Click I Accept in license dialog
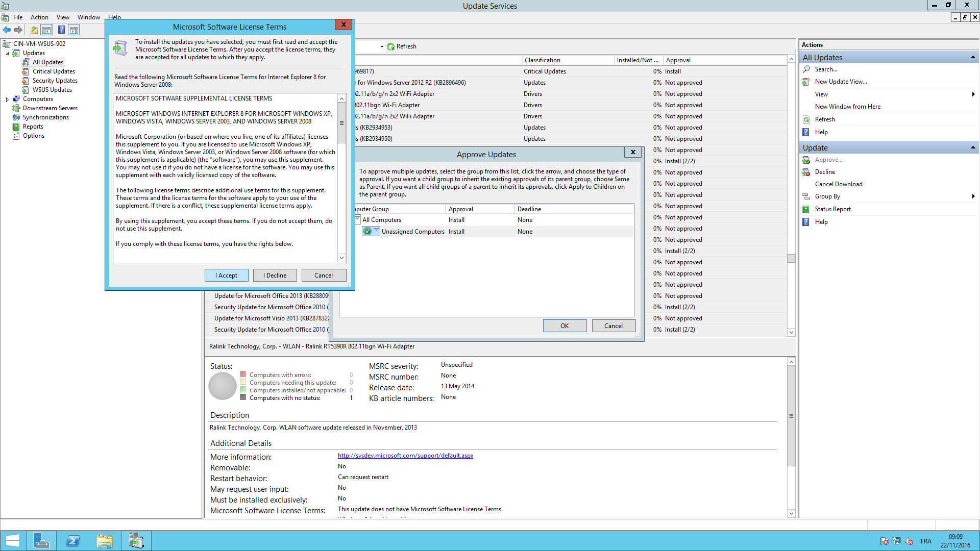This screenshot has width=980, height=551. 226,275
